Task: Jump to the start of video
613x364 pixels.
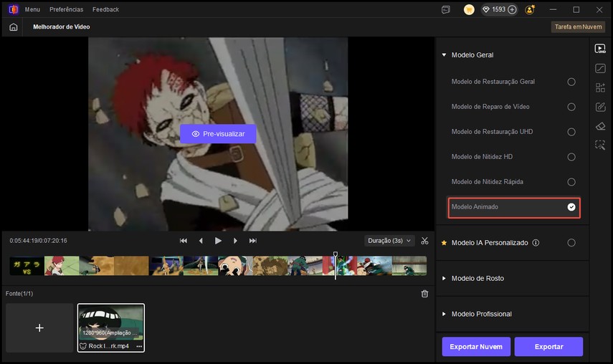Action: (x=183, y=241)
